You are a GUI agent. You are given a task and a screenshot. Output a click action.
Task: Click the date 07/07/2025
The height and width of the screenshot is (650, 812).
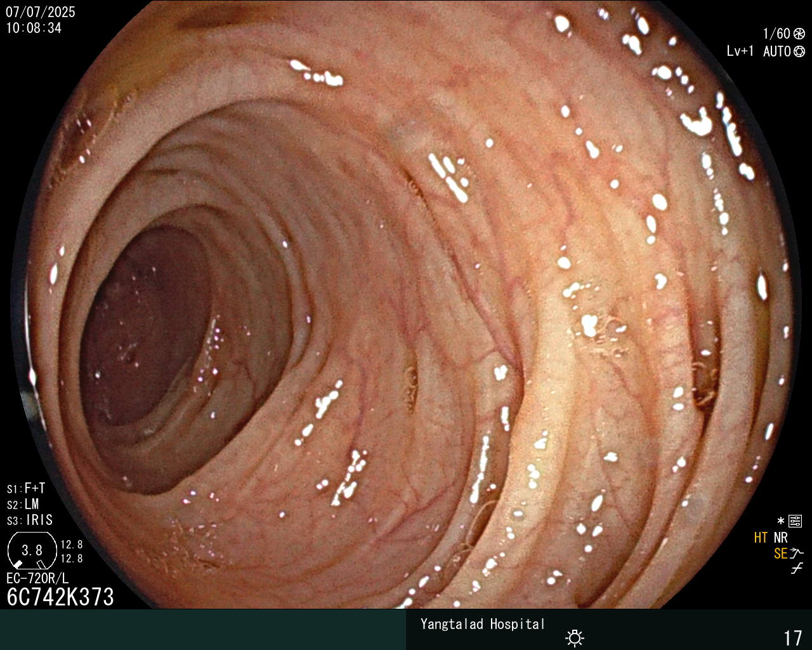41,12
